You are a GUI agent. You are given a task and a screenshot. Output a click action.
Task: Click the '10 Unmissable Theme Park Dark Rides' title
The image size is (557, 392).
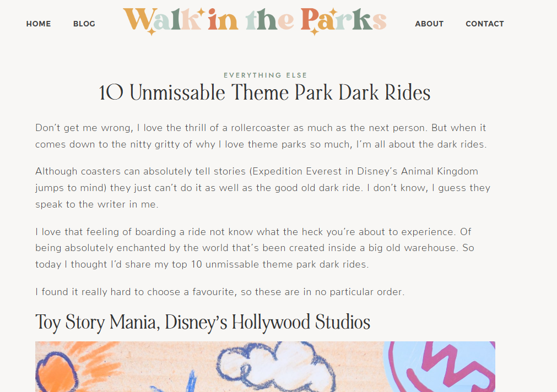pyautogui.click(x=264, y=92)
